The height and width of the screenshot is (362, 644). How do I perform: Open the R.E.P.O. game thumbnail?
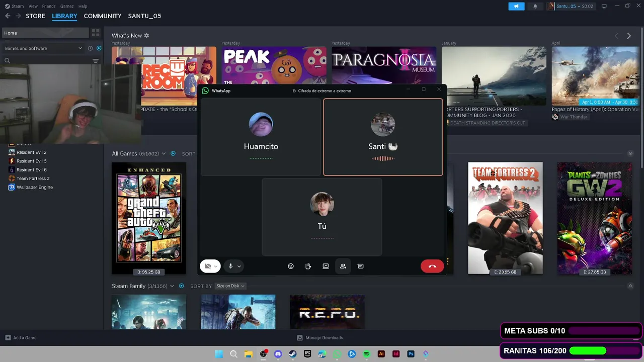pos(327,312)
